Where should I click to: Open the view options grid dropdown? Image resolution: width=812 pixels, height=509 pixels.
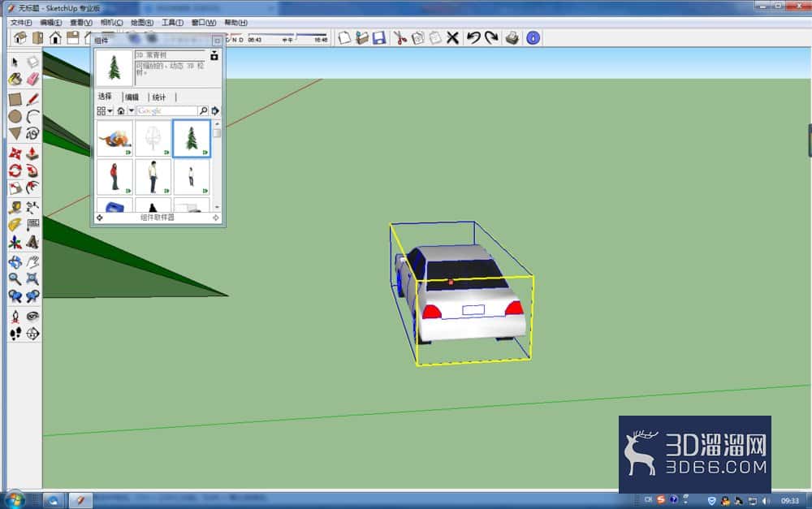(104, 110)
